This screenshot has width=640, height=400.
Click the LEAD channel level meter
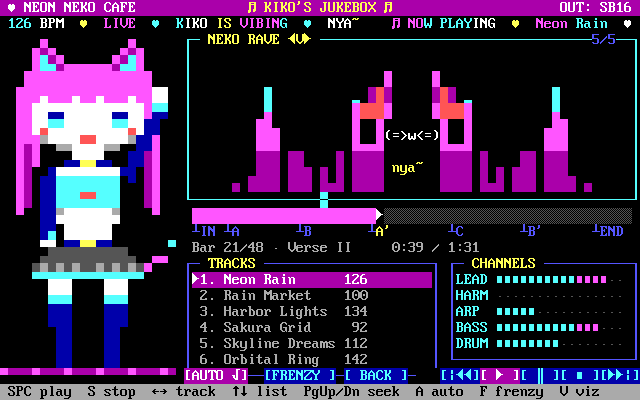560,280
